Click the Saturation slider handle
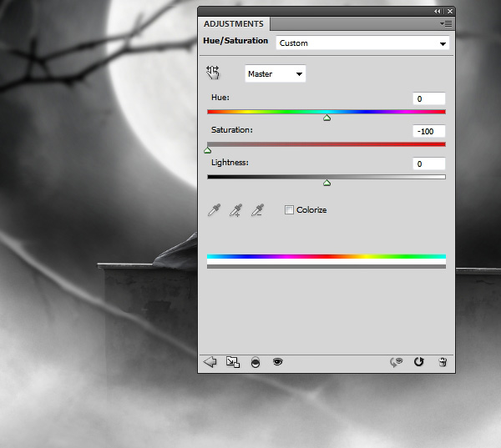This screenshot has width=501, height=448. (x=208, y=150)
